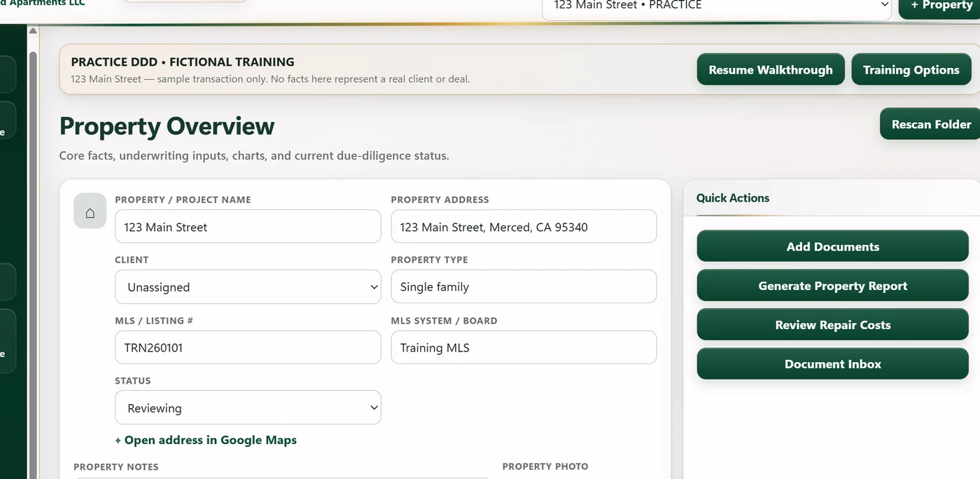Click the Property Address input field
The width and height of the screenshot is (980, 479).
coord(524,227)
